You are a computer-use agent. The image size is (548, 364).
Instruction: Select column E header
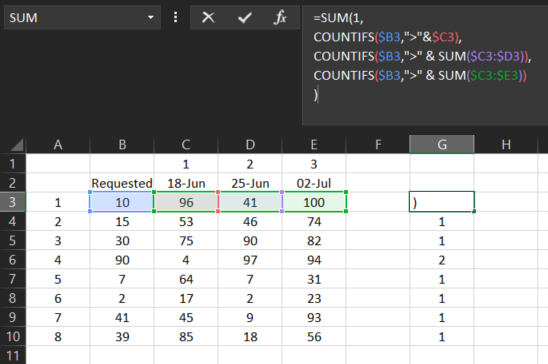[x=314, y=144]
